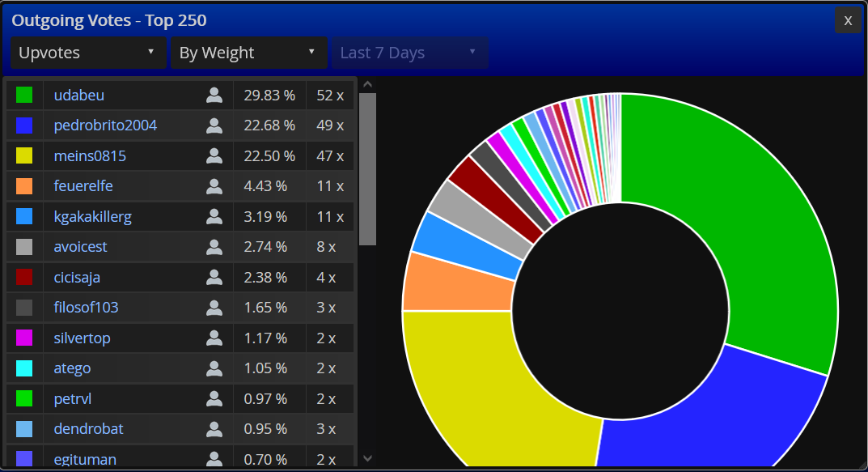Click the 52 x vote count

[x=330, y=96]
